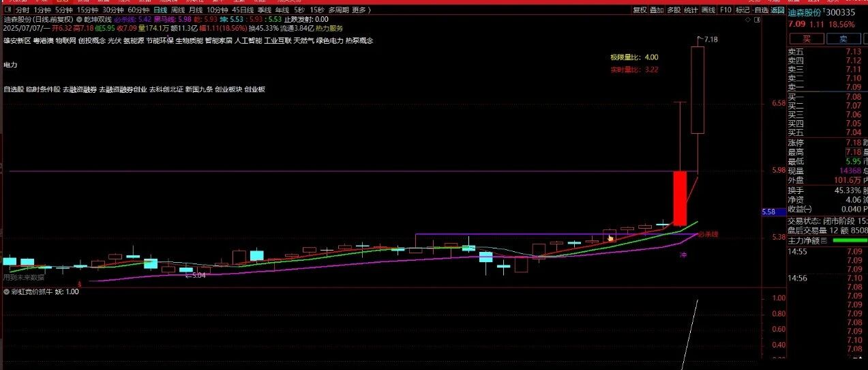
Task: Click the 返回 back button
Action: click(777, 10)
